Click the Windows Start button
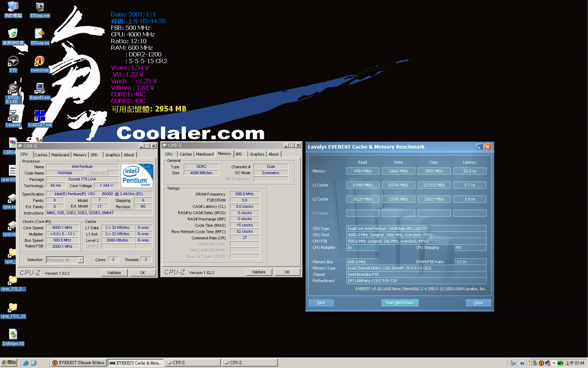The width and height of the screenshot is (588, 368). [9, 363]
